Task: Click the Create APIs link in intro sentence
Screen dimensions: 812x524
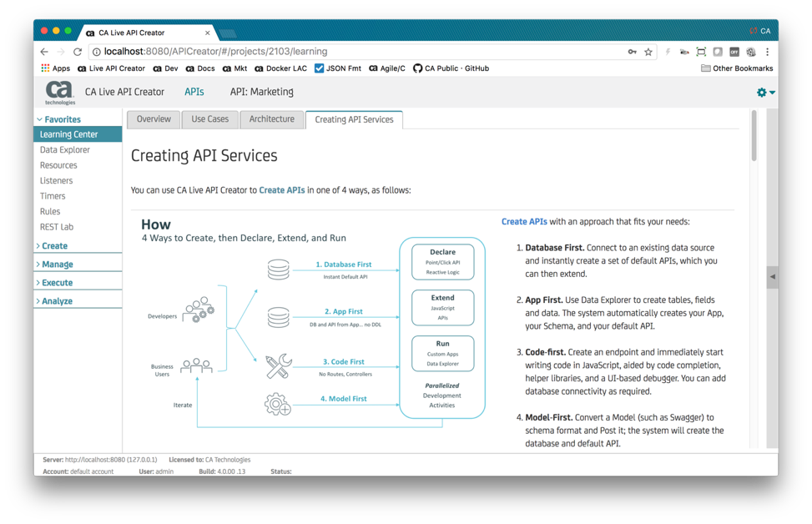Action: 282,190
